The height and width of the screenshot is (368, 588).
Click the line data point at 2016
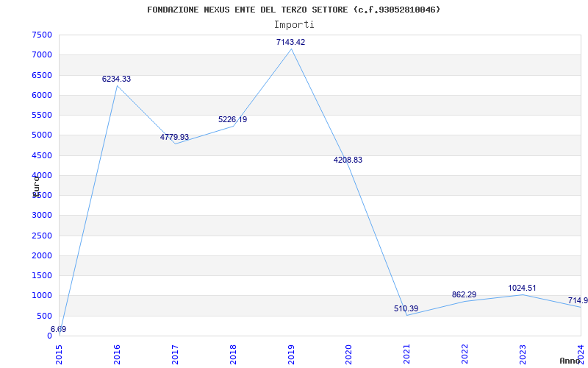tap(117, 85)
